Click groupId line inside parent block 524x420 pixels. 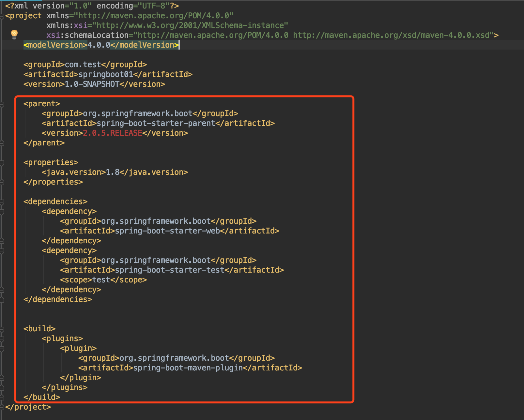point(140,113)
